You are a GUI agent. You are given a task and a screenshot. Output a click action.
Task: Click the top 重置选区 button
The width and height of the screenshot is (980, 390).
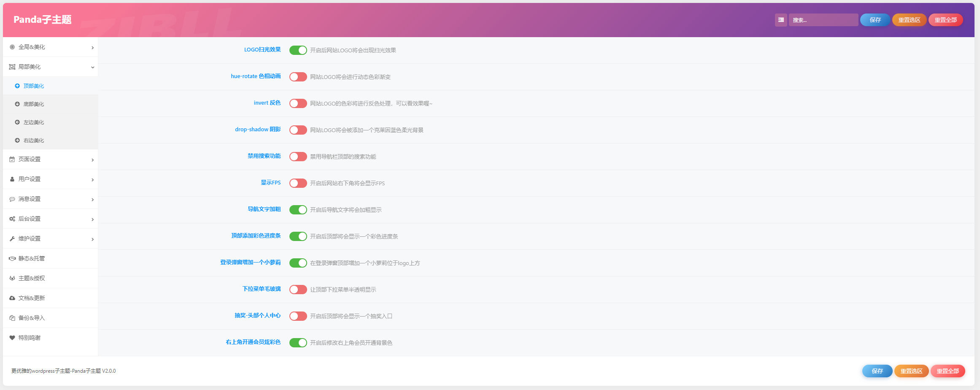pyautogui.click(x=909, y=20)
